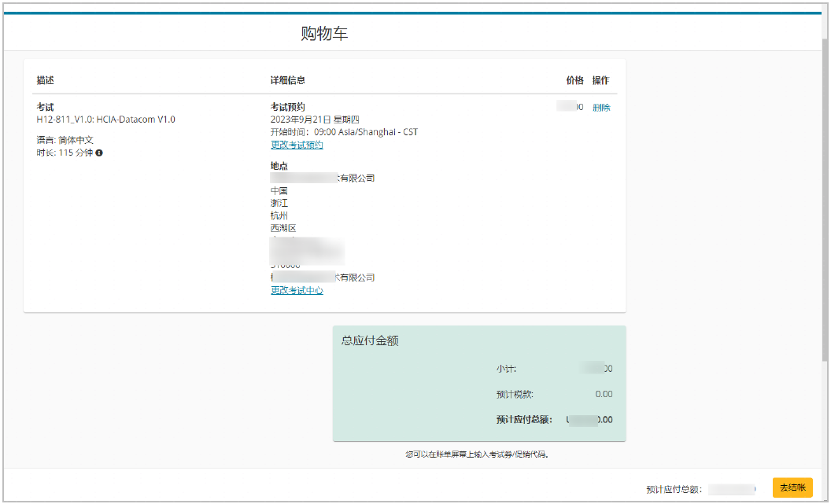Click the 小计 label in summary box
This screenshot has width=831, height=504.
click(506, 369)
